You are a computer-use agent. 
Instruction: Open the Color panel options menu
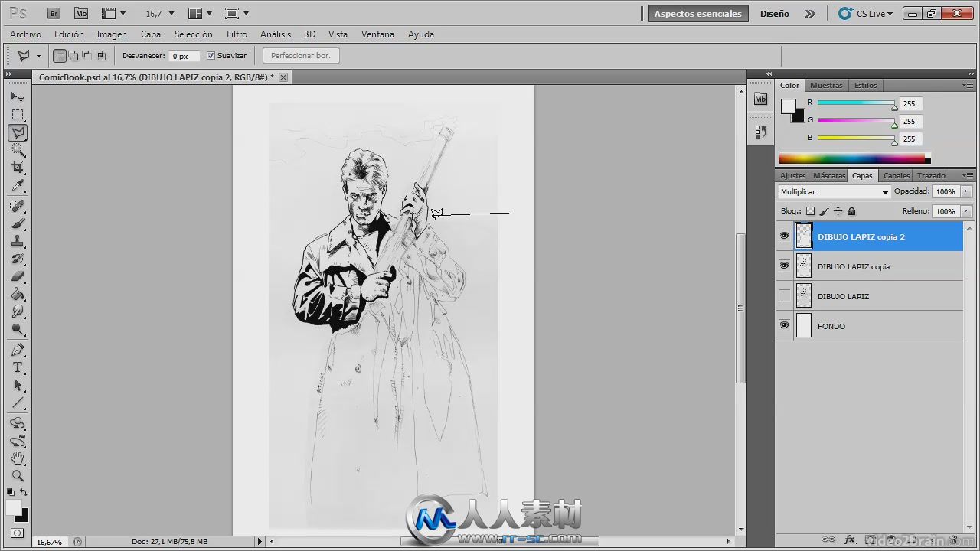tap(968, 85)
